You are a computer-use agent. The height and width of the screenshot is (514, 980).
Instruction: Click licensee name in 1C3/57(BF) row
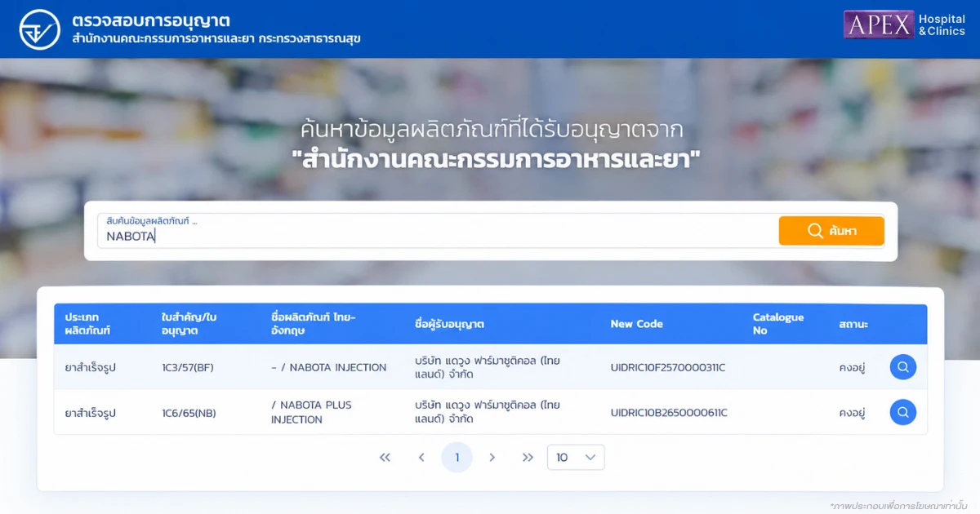pos(488,367)
